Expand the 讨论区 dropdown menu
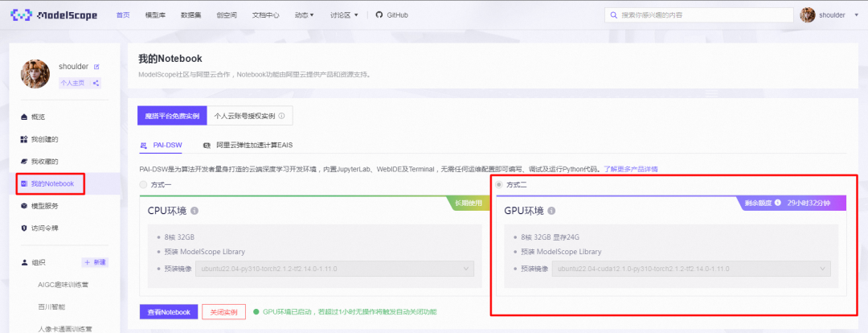 click(344, 15)
